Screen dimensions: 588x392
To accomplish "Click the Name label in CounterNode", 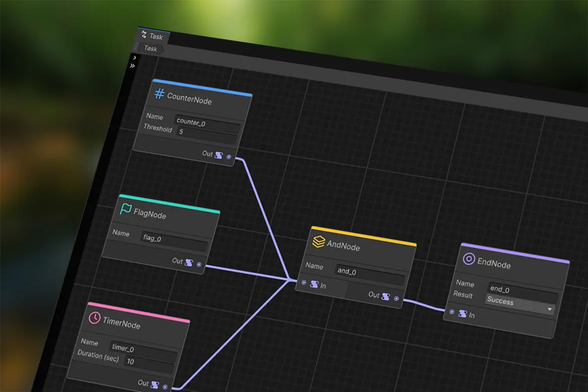I will (155, 117).
